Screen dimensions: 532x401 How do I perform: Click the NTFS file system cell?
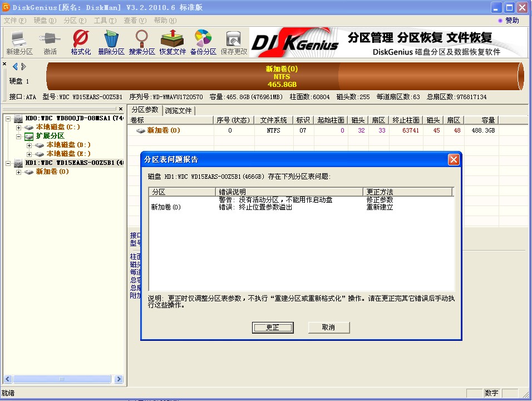[273, 130]
